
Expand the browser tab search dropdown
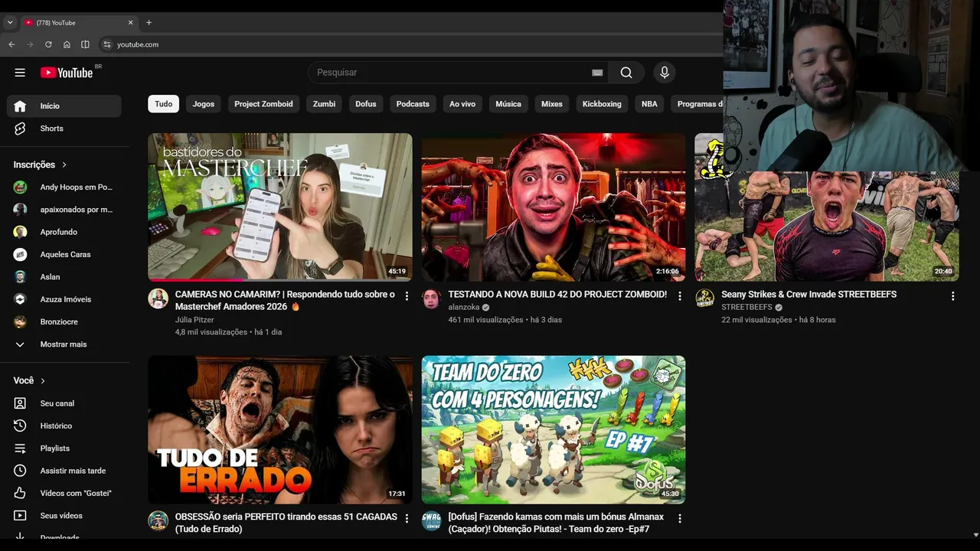coord(10,23)
